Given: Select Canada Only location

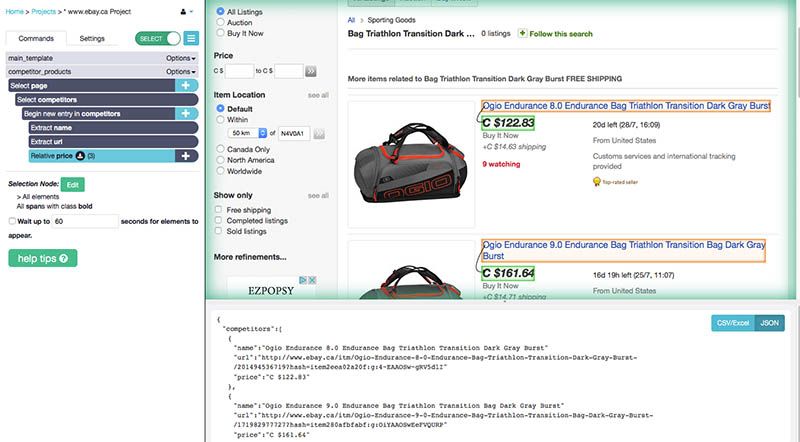Looking at the screenshot, I should click(x=220, y=149).
